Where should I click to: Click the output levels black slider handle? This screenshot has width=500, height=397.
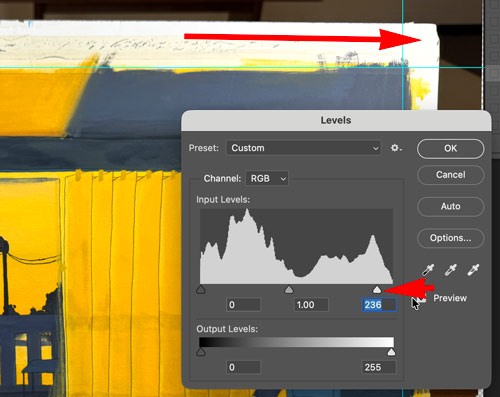tap(201, 352)
